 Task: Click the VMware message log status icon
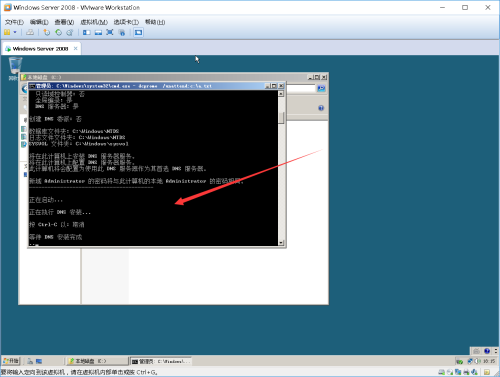click(x=487, y=372)
